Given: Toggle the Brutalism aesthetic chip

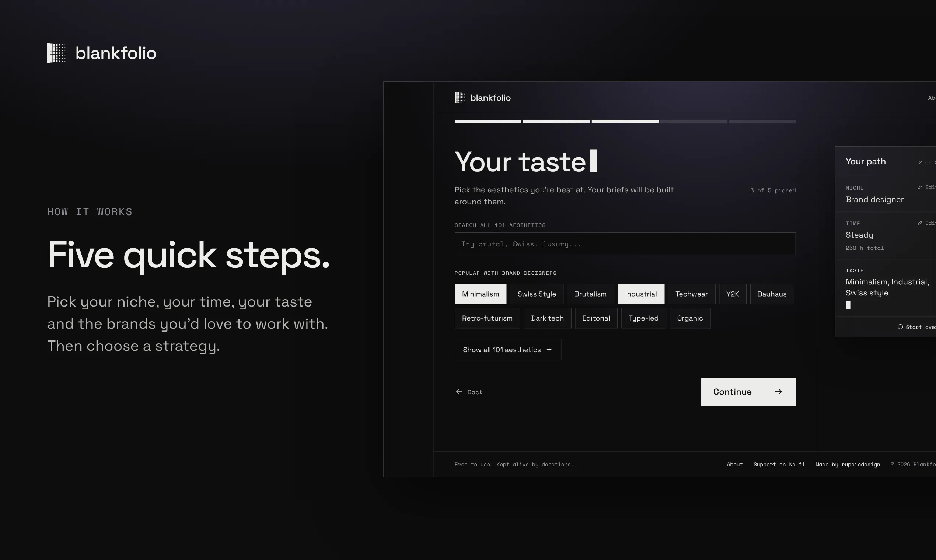Looking at the screenshot, I should point(590,294).
